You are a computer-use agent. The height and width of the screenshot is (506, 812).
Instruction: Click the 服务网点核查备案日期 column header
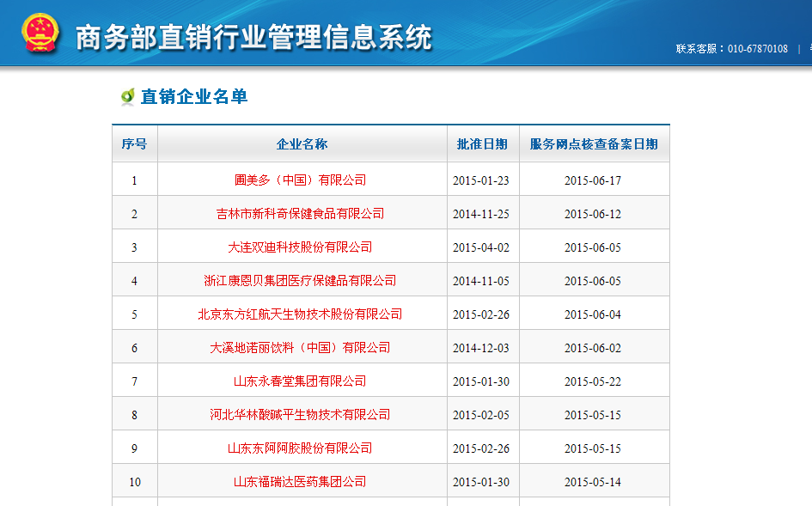[594, 144]
